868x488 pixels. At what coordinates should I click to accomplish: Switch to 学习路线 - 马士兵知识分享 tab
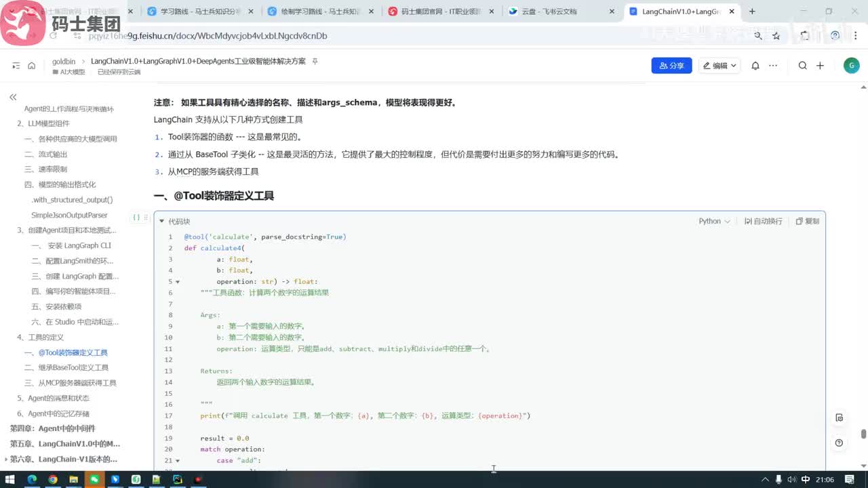pyautogui.click(x=201, y=12)
